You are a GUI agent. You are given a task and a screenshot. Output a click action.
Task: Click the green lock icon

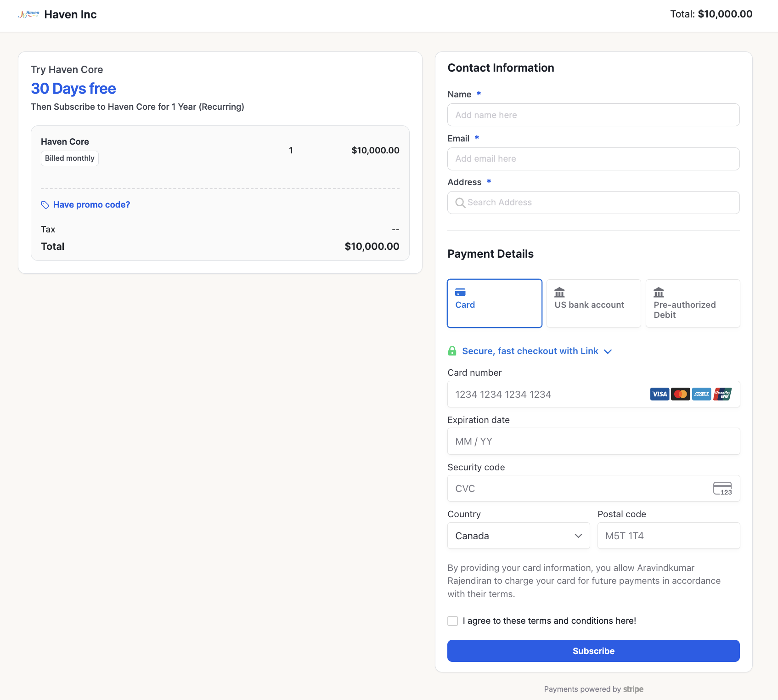pyautogui.click(x=452, y=351)
